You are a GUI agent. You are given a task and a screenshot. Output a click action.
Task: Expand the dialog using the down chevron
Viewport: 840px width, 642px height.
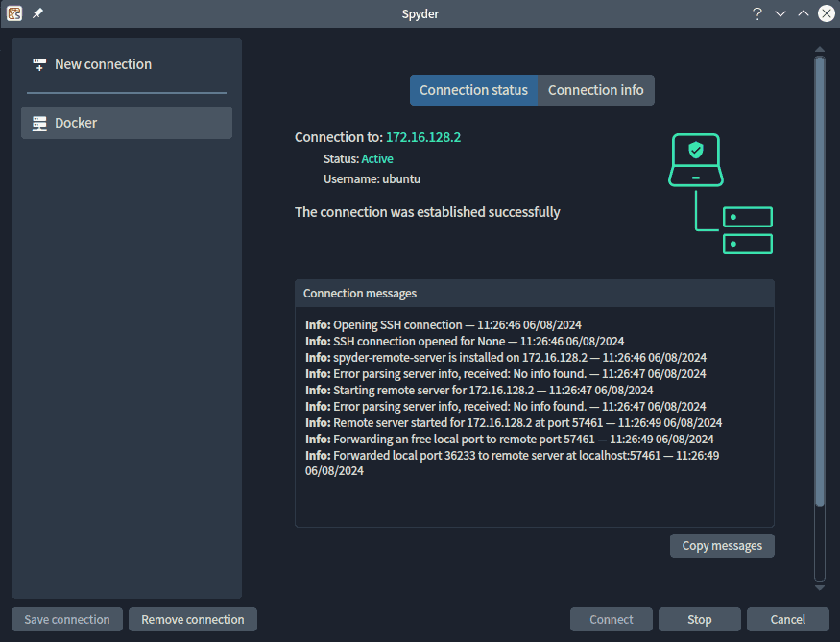[780, 13]
